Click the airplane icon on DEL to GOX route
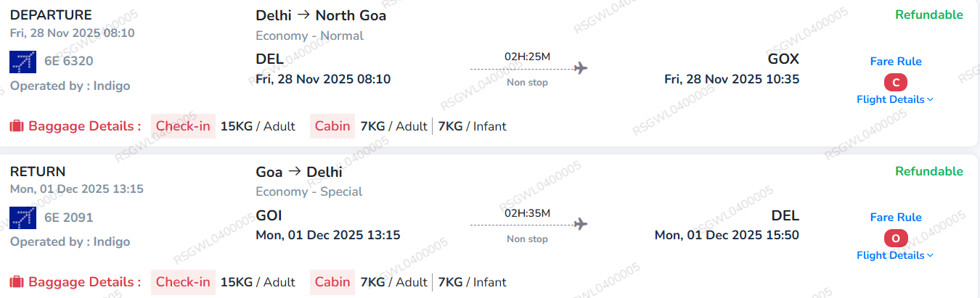This screenshot has height=298, width=980. 580,68
